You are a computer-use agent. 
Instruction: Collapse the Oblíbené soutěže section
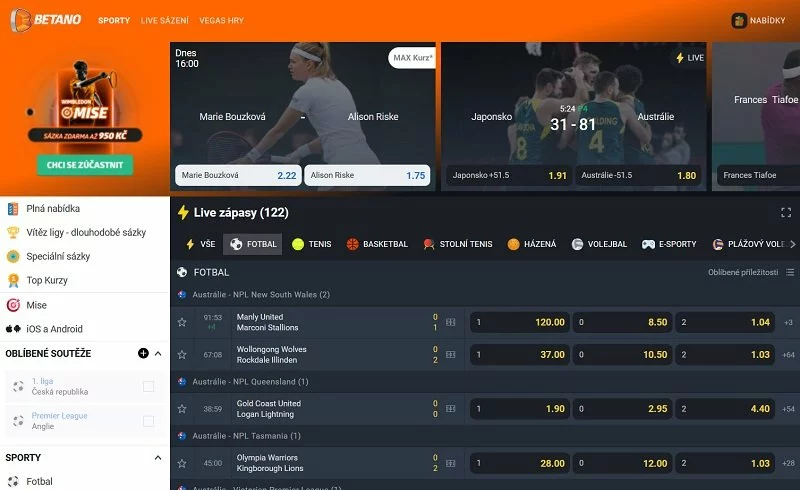[x=158, y=353]
